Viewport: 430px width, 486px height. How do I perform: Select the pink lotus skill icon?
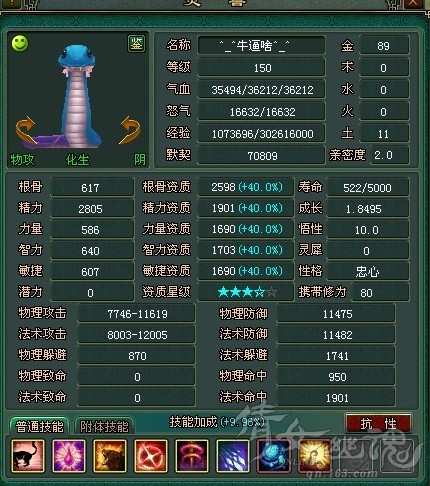(x=69, y=456)
